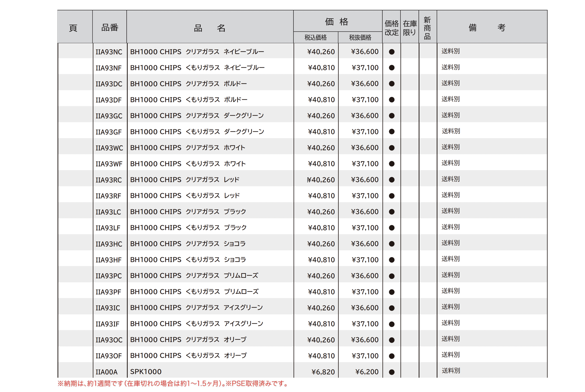Click price revision dot for SPK1000
Viewport: 585px width, 392px height.
pos(391,372)
